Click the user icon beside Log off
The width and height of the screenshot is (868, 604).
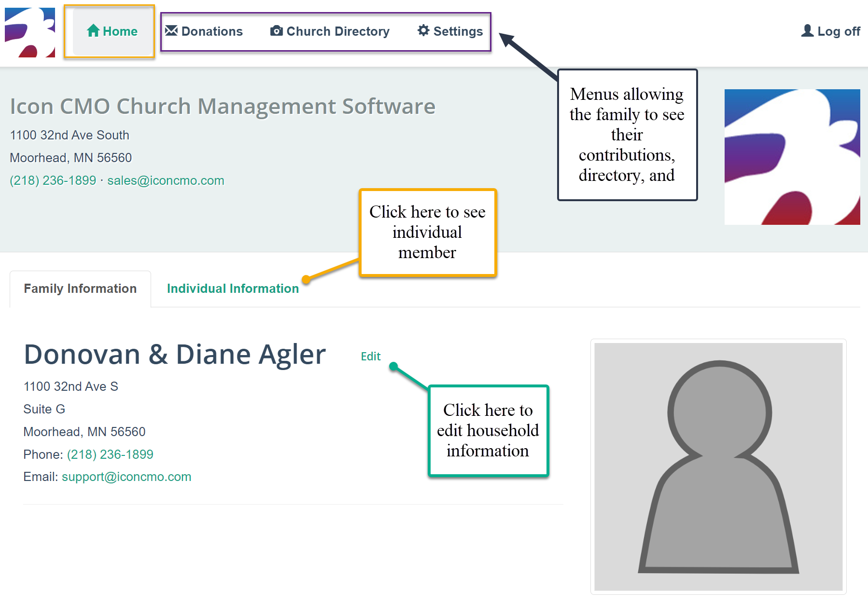point(807,30)
